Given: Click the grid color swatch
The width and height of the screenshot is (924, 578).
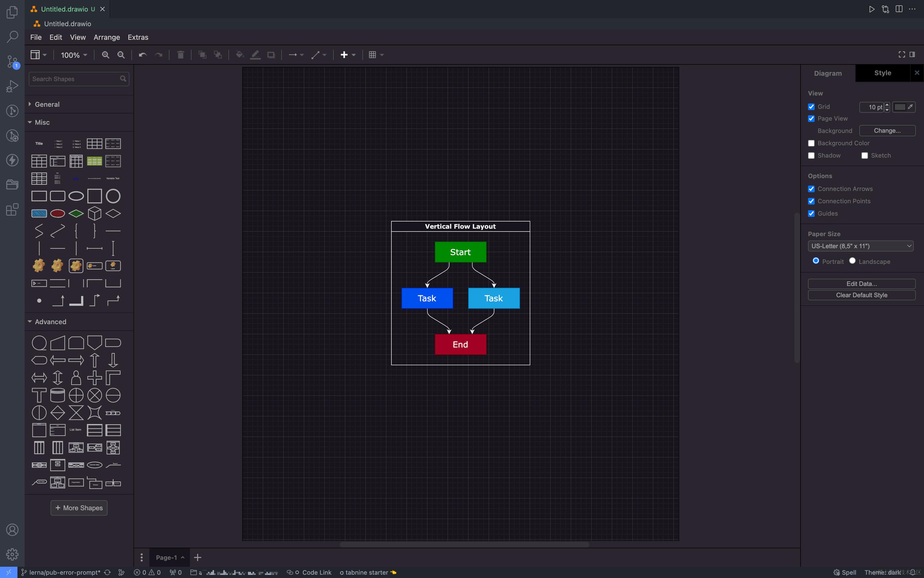Looking at the screenshot, I should (900, 107).
